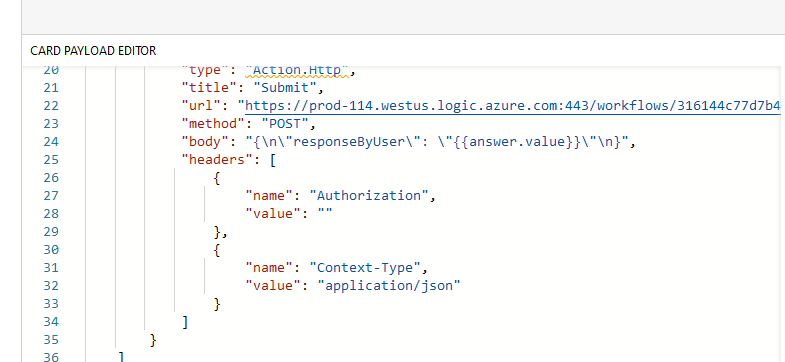
Task: Click the CARD PAYLOAD EDITOR panel header
Action: coord(93,51)
